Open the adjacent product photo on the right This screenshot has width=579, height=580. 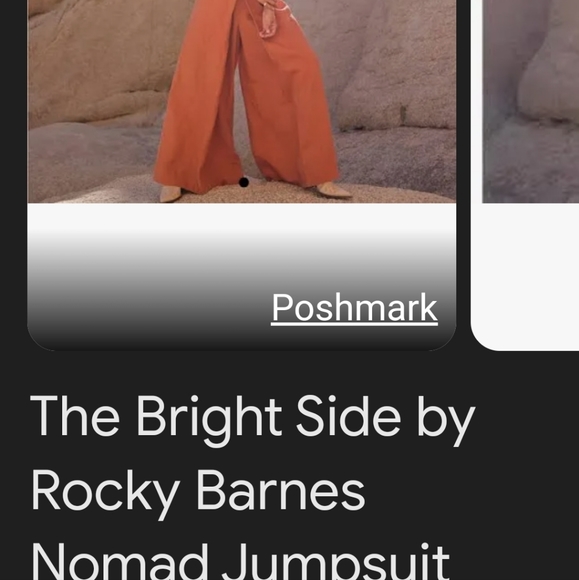(x=531, y=101)
